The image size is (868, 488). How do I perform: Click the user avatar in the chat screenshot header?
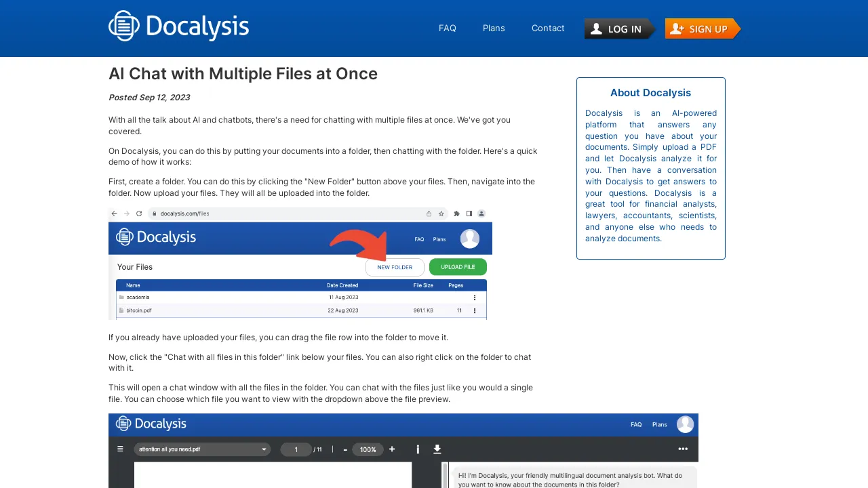click(686, 424)
